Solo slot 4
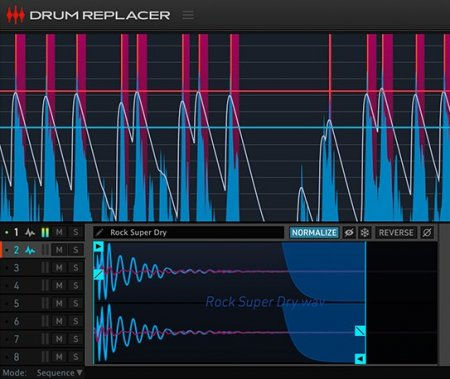450x379 pixels. pyautogui.click(x=76, y=286)
